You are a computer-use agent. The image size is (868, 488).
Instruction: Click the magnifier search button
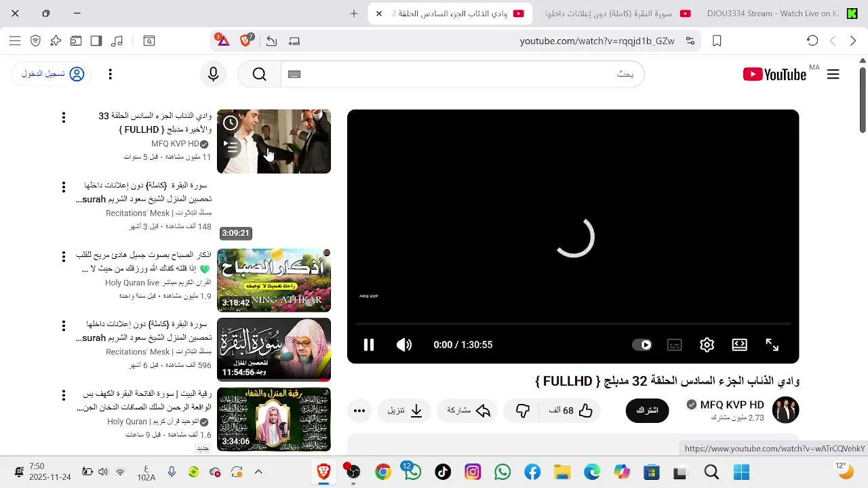260,74
